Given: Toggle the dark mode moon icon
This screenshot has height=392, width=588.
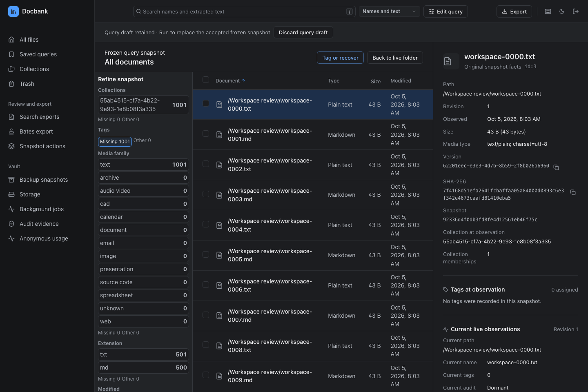Looking at the screenshot, I should pos(562,11).
